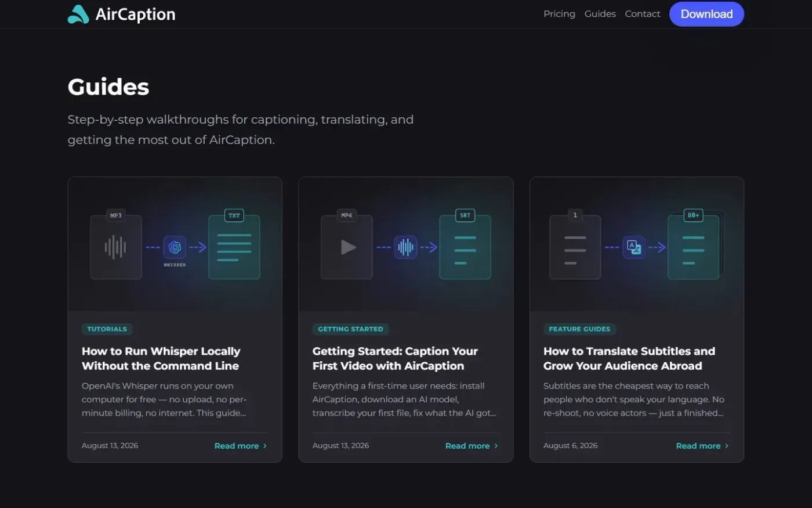Select the FEATURE GUIDES category tag
Screen dimensions: 812x508
(579, 329)
